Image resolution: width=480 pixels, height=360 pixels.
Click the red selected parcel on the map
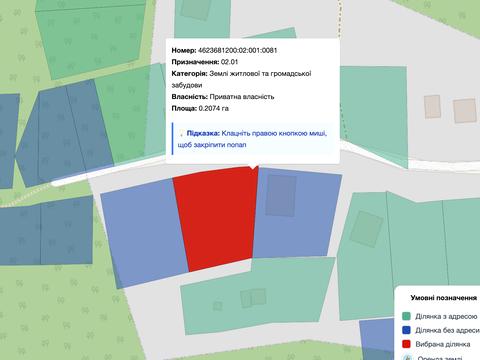click(217, 218)
